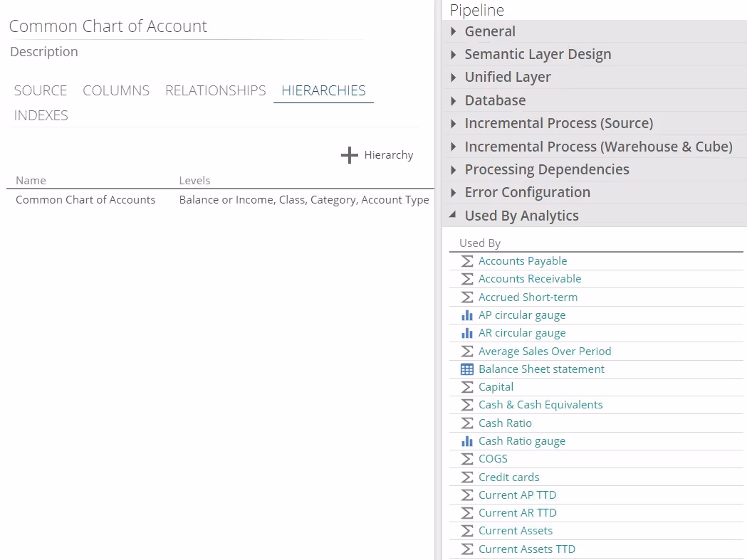
Task: Click the sigma icon beside Accounts Payable
Action: pyautogui.click(x=467, y=261)
